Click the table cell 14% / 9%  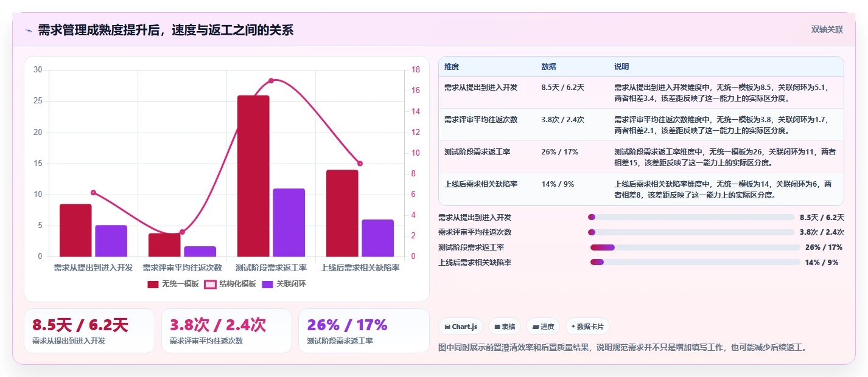click(x=558, y=184)
